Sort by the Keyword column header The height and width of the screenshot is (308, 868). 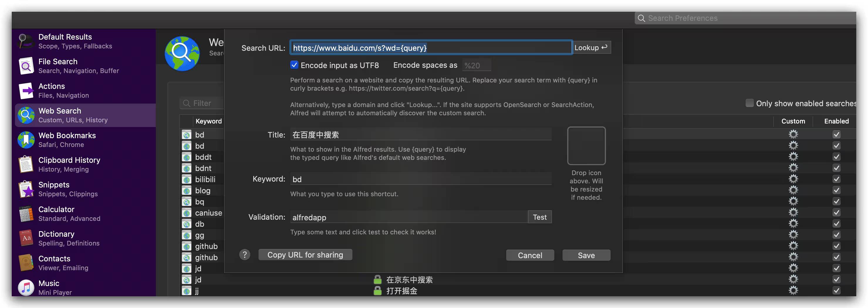(209, 121)
